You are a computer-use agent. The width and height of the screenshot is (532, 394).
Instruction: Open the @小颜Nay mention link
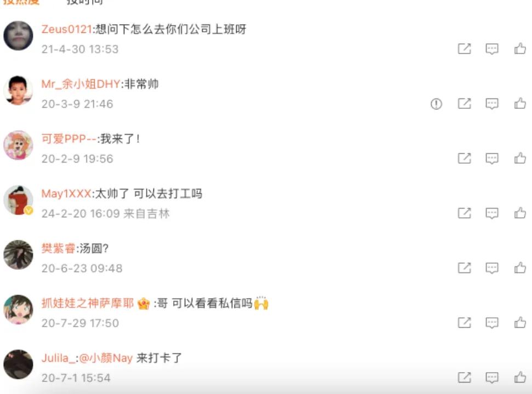[x=106, y=358]
